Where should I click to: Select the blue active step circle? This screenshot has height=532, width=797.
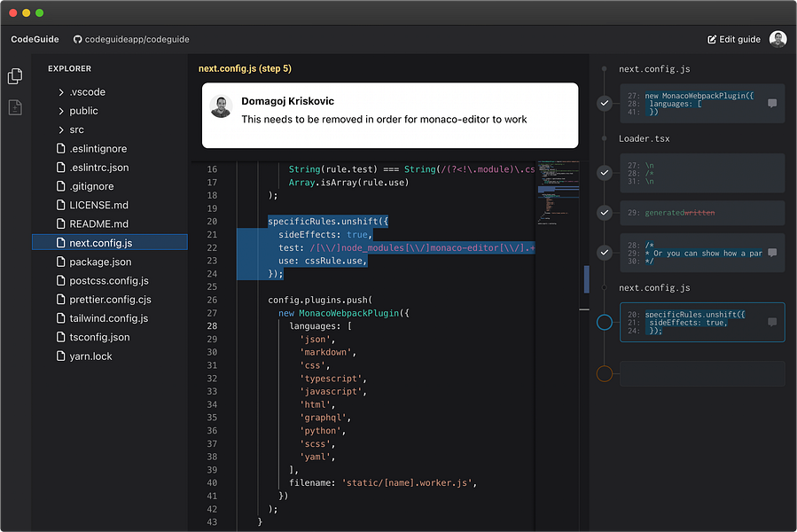[605, 322]
